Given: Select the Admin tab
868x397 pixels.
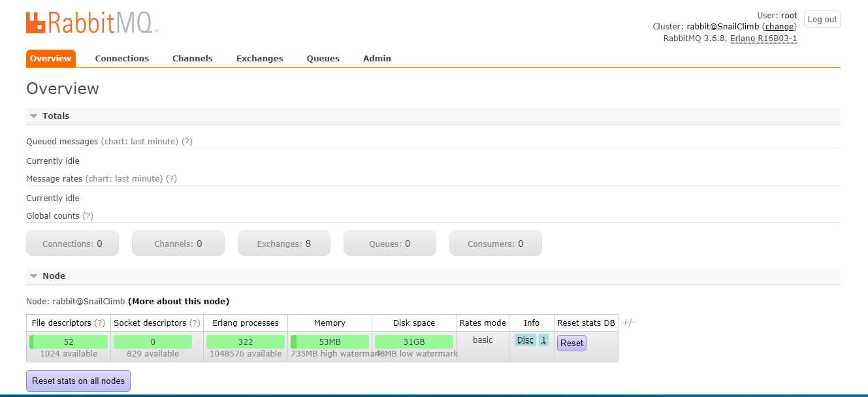Looking at the screenshot, I should 377,58.
